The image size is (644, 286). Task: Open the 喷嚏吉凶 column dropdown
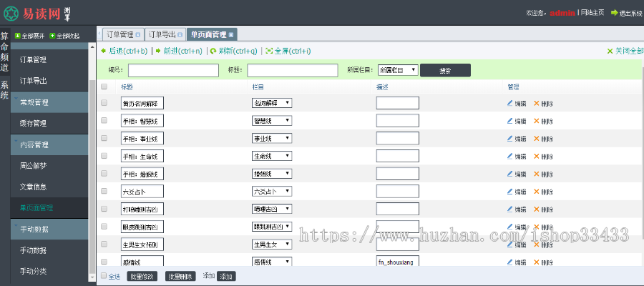(272, 209)
